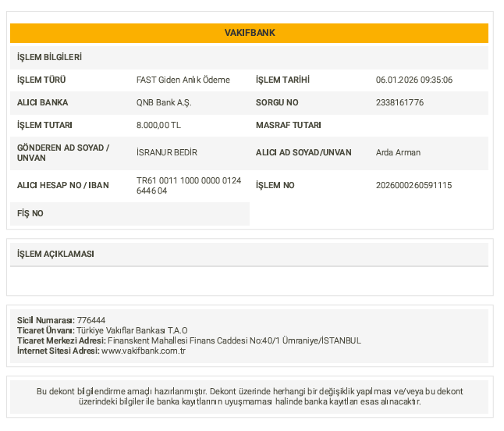Click the disclaimer line starting 'üzerindeki bilgiler'
This screenshot has width=504, height=431.
pyautogui.click(x=250, y=402)
